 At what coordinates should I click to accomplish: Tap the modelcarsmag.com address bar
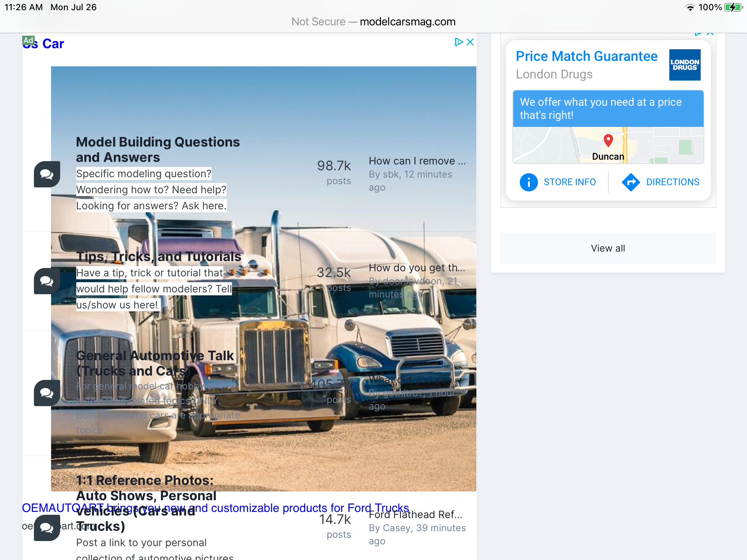tap(373, 22)
